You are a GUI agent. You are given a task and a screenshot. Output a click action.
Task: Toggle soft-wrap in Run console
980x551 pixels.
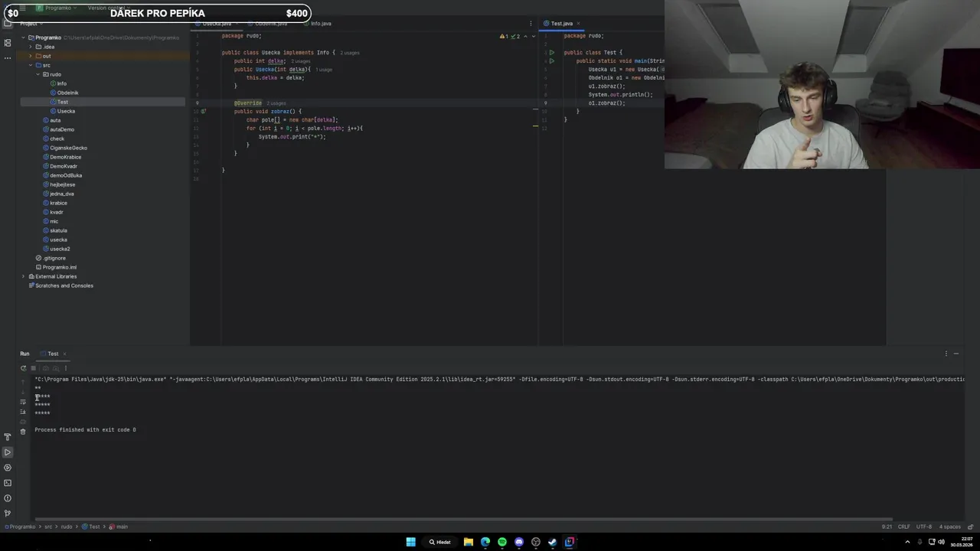tap(23, 402)
